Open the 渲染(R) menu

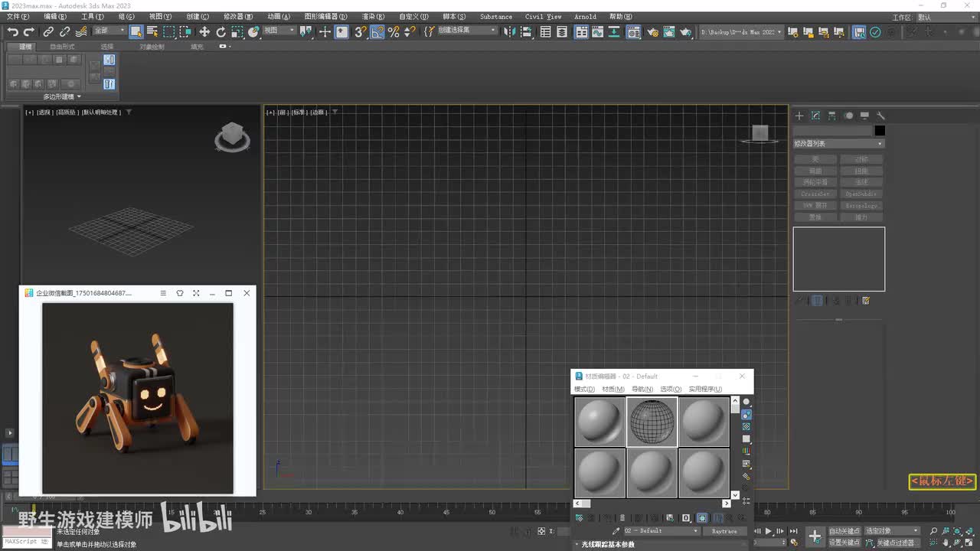pos(373,16)
